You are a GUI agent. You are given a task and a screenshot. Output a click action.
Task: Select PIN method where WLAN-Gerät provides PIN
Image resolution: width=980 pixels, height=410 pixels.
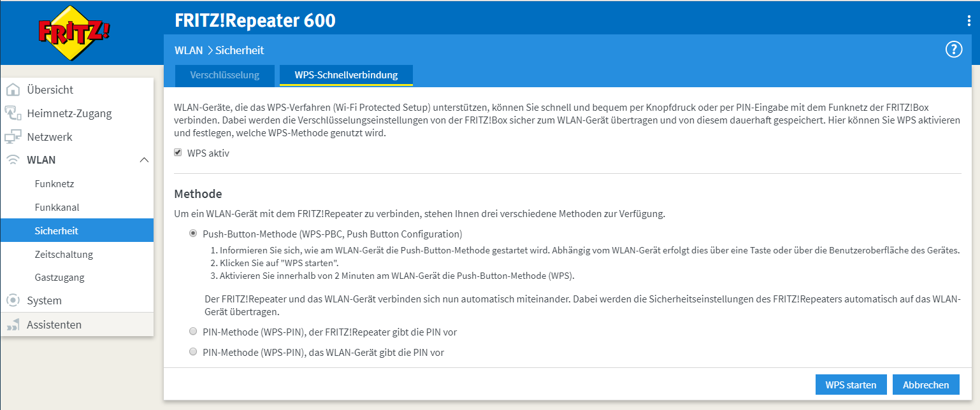[193, 351]
